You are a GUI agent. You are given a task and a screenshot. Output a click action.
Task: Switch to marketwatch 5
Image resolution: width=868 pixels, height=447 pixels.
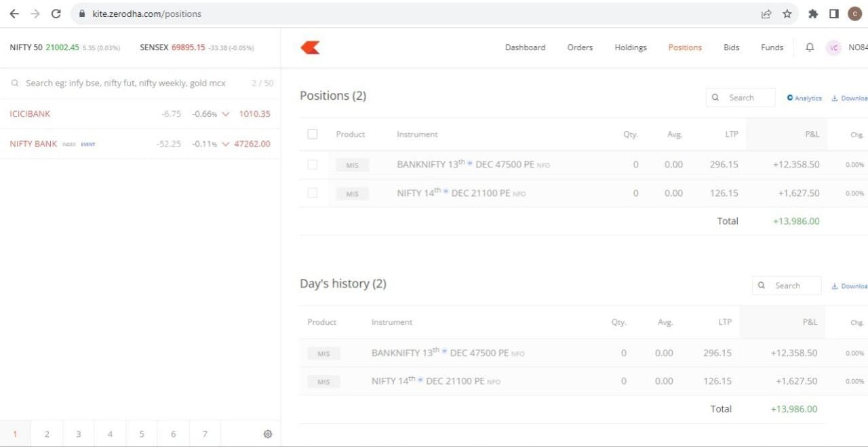(x=142, y=434)
